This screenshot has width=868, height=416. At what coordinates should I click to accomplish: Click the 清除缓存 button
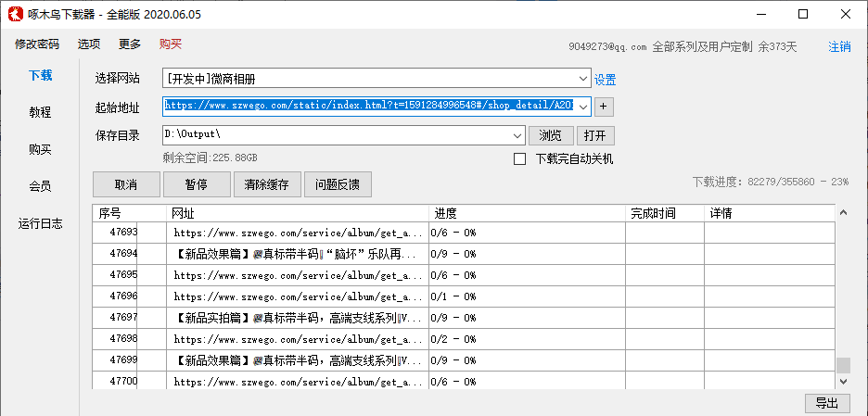(267, 184)
